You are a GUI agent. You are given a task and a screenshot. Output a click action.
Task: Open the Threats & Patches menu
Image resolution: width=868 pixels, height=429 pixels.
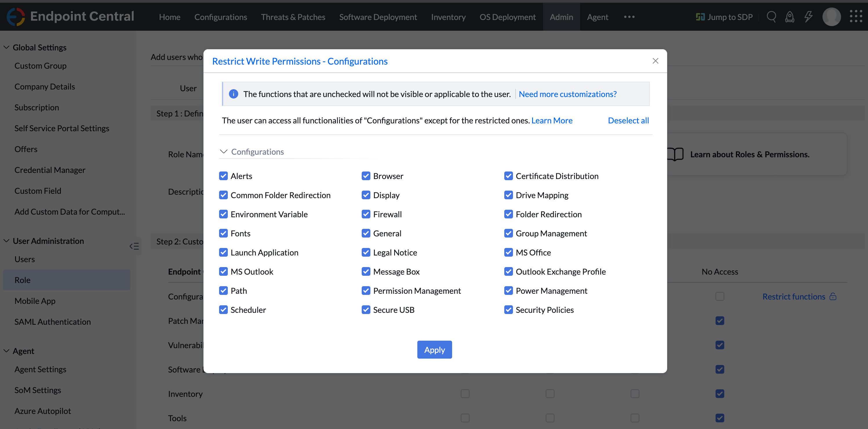tap(293, 17)
